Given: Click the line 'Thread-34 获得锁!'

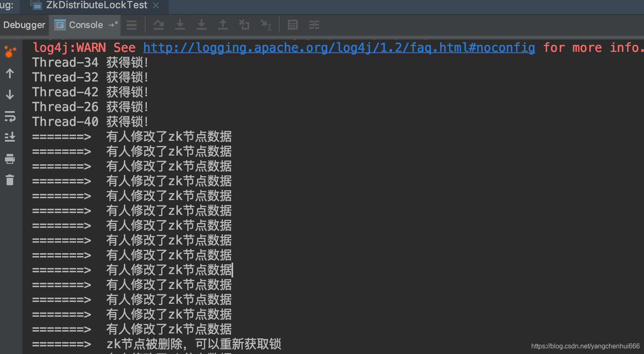Looking at the screenshot, I should pyautogui.click(x=90, y=63).
